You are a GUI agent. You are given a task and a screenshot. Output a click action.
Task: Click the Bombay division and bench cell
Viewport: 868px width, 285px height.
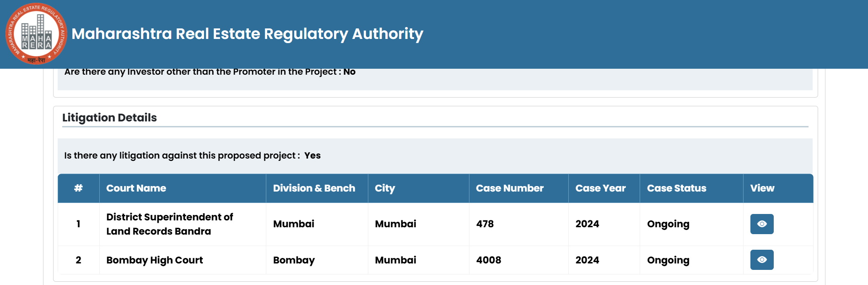pos(294,260)
